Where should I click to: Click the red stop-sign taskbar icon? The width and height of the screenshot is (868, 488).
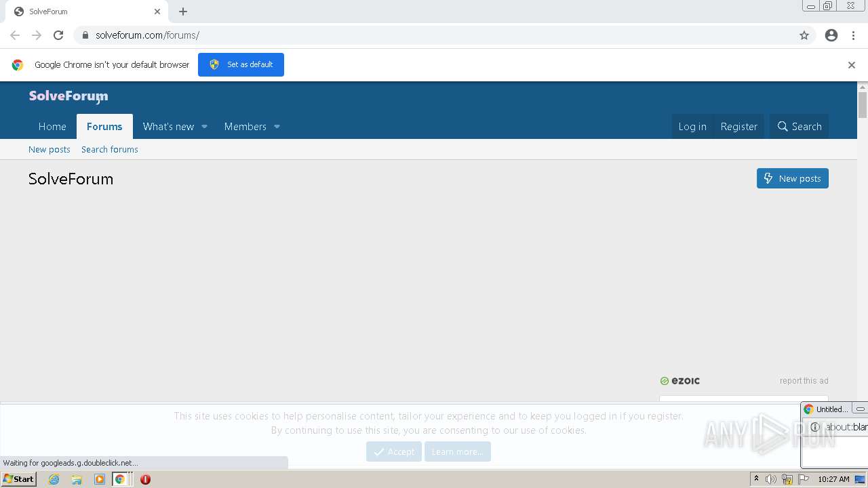tap(145, 479)
